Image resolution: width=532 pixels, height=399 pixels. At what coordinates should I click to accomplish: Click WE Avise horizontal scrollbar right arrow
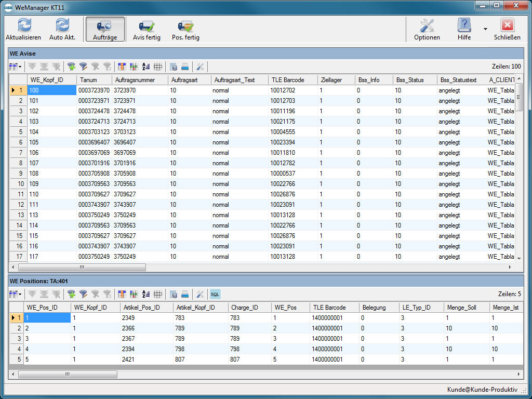click(510, 268)
